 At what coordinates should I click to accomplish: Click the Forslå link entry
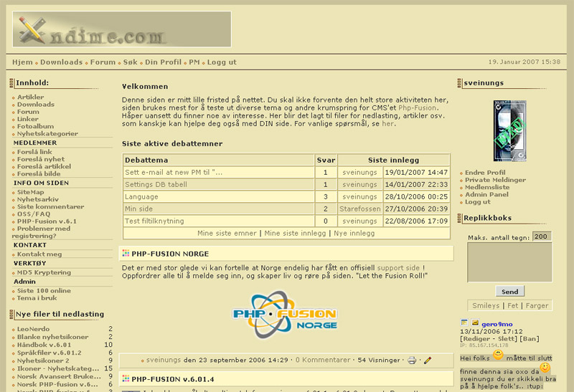[x=34, y=152]
